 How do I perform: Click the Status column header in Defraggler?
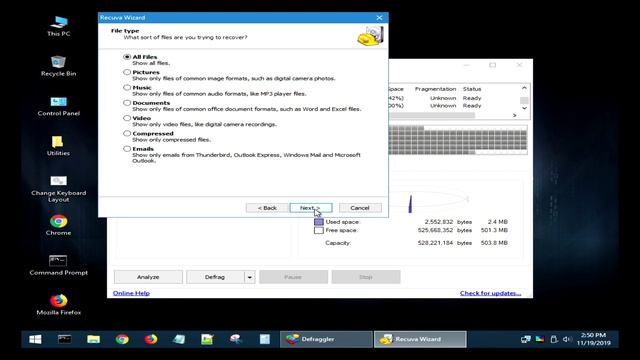pos(472,89)
